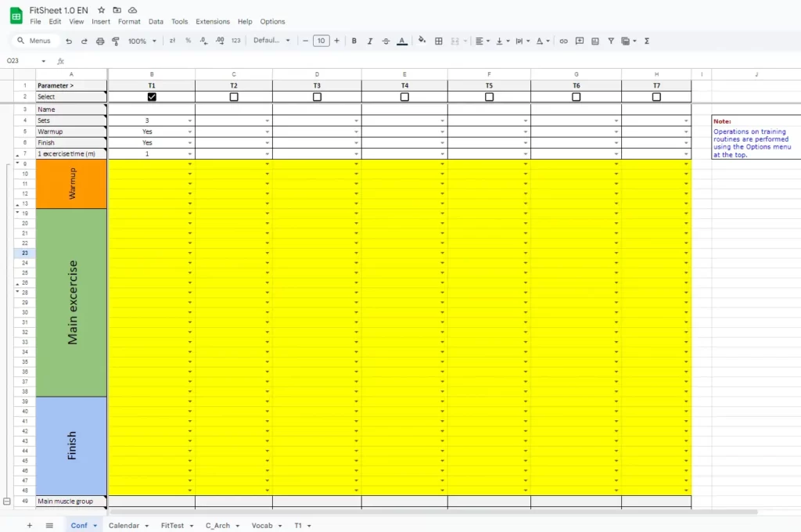Toggle bold formatting

tap(354, 41)
